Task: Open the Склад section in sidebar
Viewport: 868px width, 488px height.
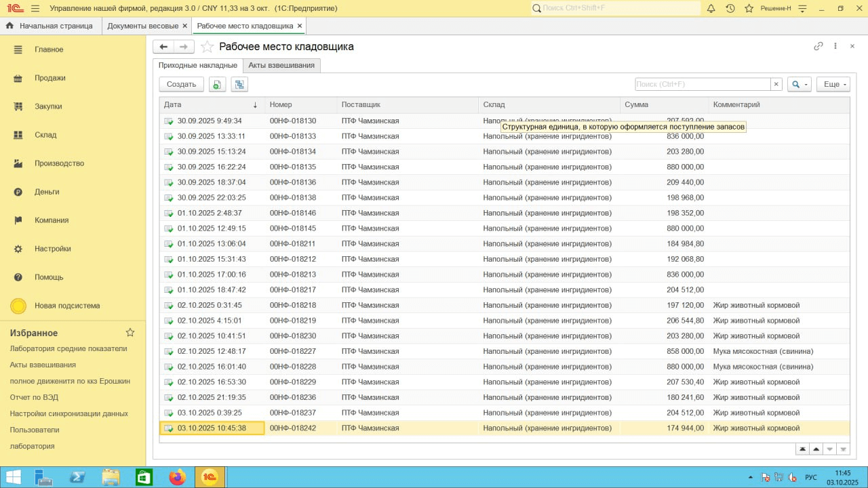Action: 45,135
